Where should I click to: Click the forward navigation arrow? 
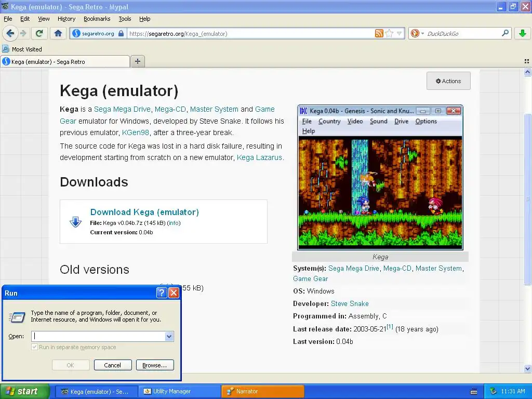point(23,33)
